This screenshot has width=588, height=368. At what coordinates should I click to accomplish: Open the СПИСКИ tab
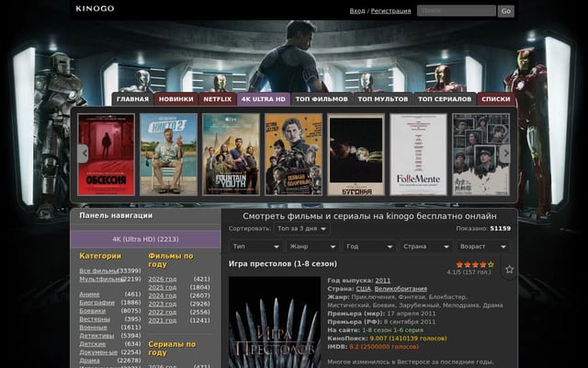496,99
